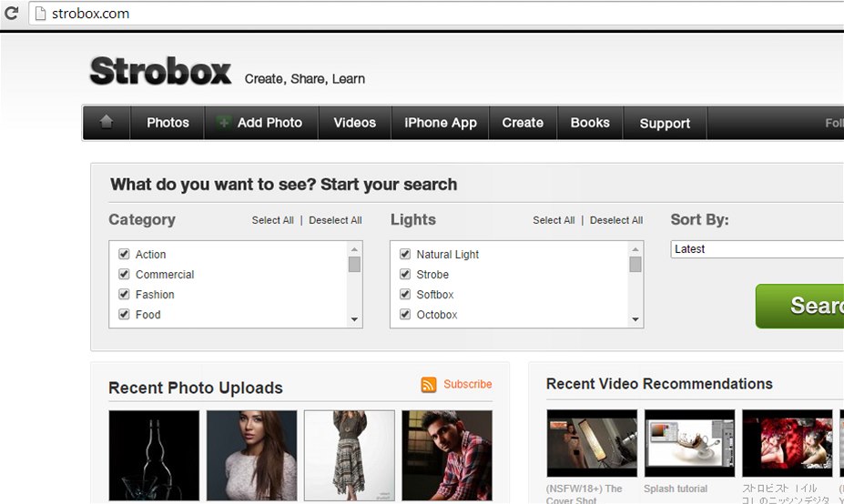
Task: Open the Videos menu item
Action: pyautogui.click(x=354, y=123)
